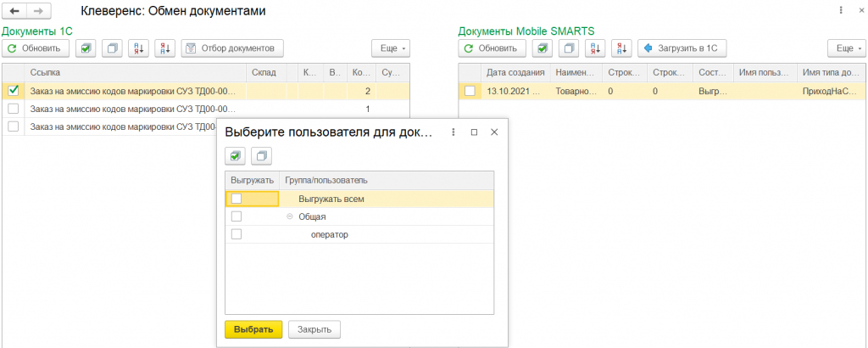Click 'Обновить' in Документы 1С
Image resolution: width=868 pixels, height=348 pixels.
(x=36, y=48)
